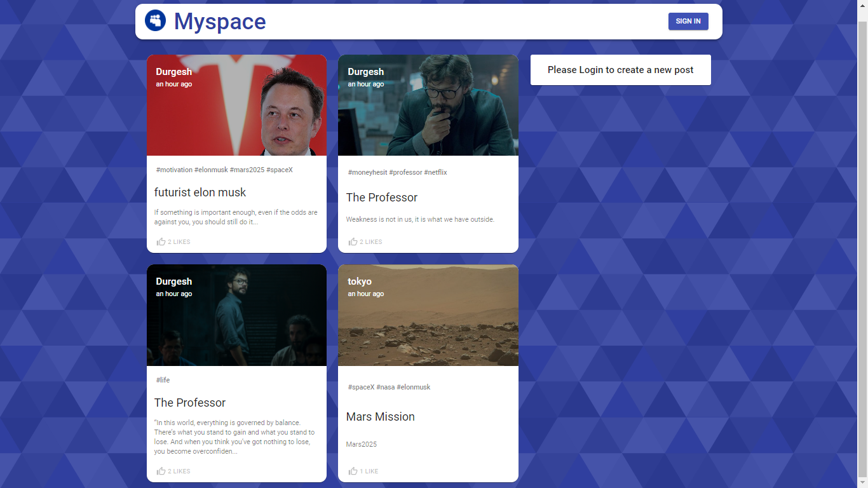Open the Elon Musk Tesla post image
This screenshot has height=488, width=868.
pyautogui.click(x=236, y=105)
